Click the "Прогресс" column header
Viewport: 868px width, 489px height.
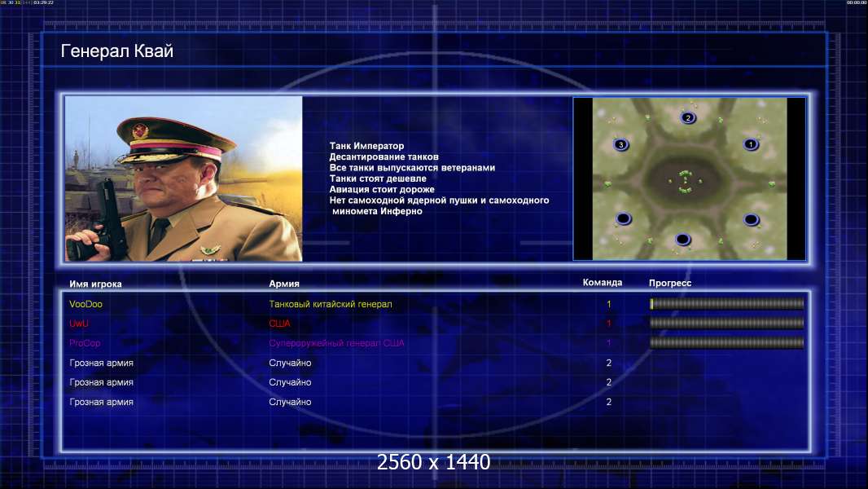point(670,283)
